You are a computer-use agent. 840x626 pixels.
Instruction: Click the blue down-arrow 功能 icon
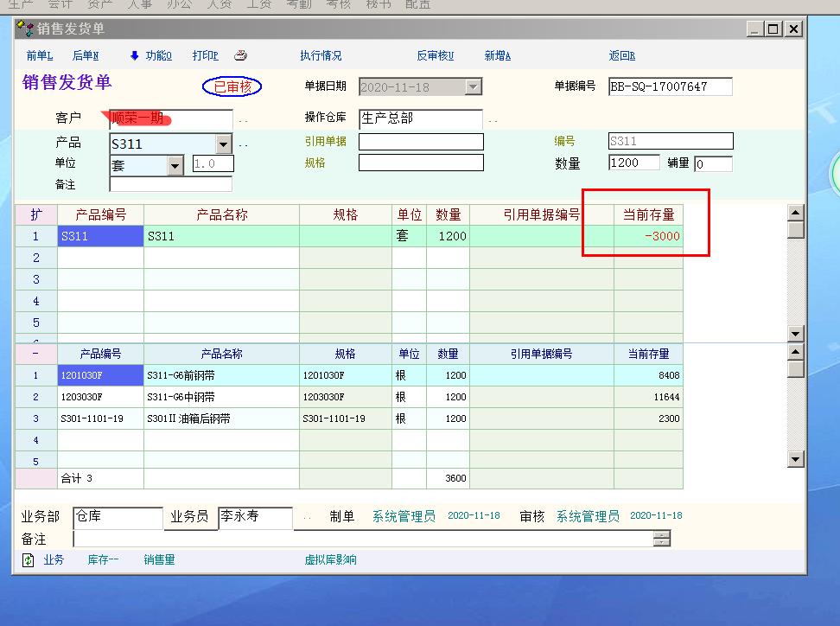[x=135, y=55]
